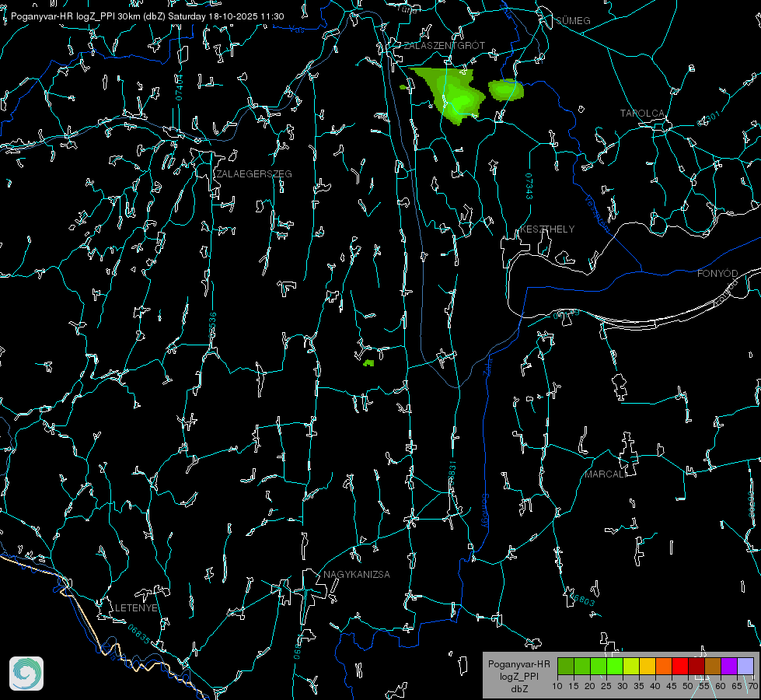
Task: Select the 45-50 dBZ red swatch
Action: pyautogui.click(x=680, y=666)
